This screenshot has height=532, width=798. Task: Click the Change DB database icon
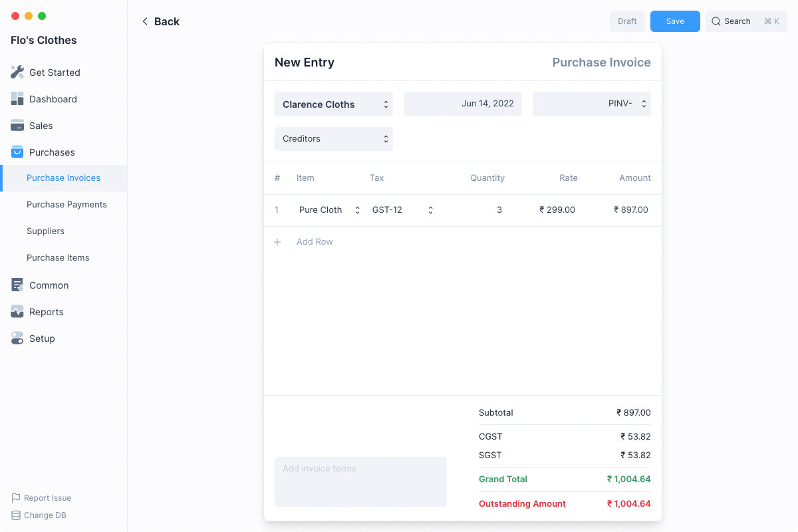pos(16,515)
